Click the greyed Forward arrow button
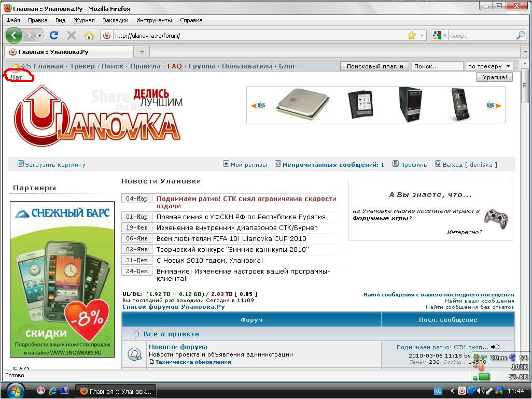This screenshot has width=532, height=399. tap(30, 35)
